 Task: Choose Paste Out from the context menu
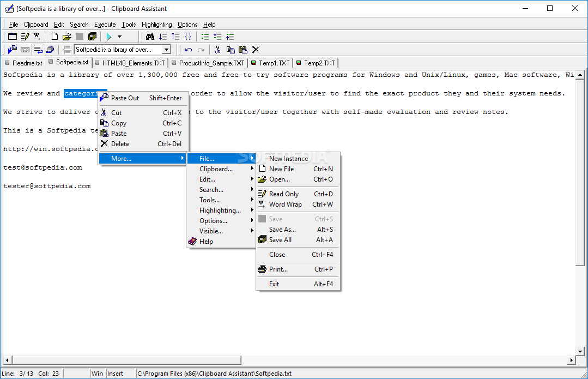(x=143, y=98)
